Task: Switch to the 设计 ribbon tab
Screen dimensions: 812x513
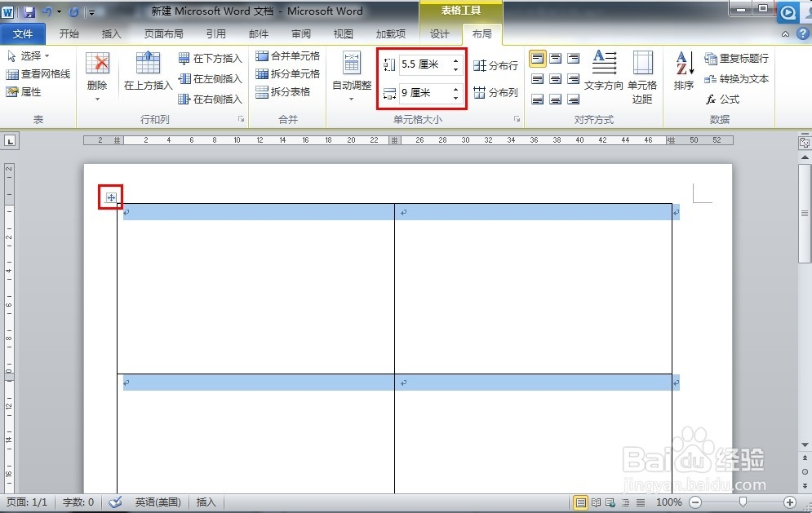Action: tap(439, 34)
